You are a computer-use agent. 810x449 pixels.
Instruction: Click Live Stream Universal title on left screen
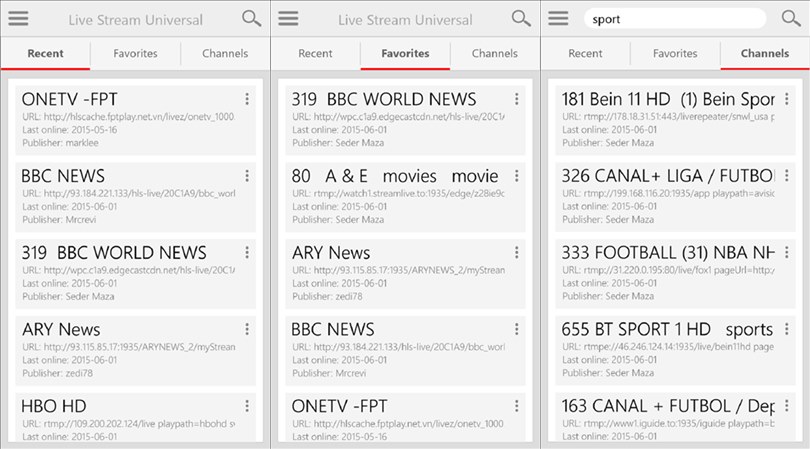135,20
